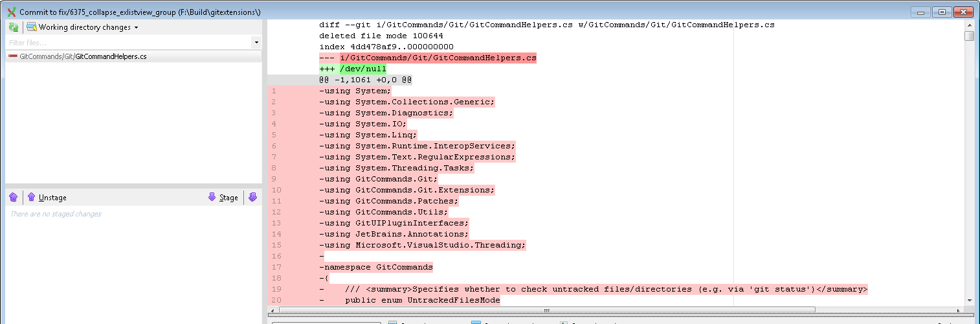Screen dimensions: 980x324
Task: Click the Stage all double-down-arrow icon
Action: [252, 198]
